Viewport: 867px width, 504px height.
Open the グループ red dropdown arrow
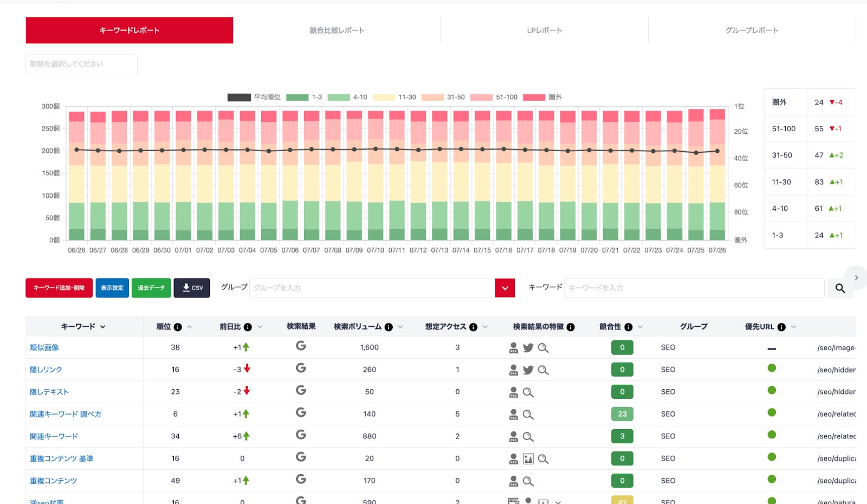point(505,288)
